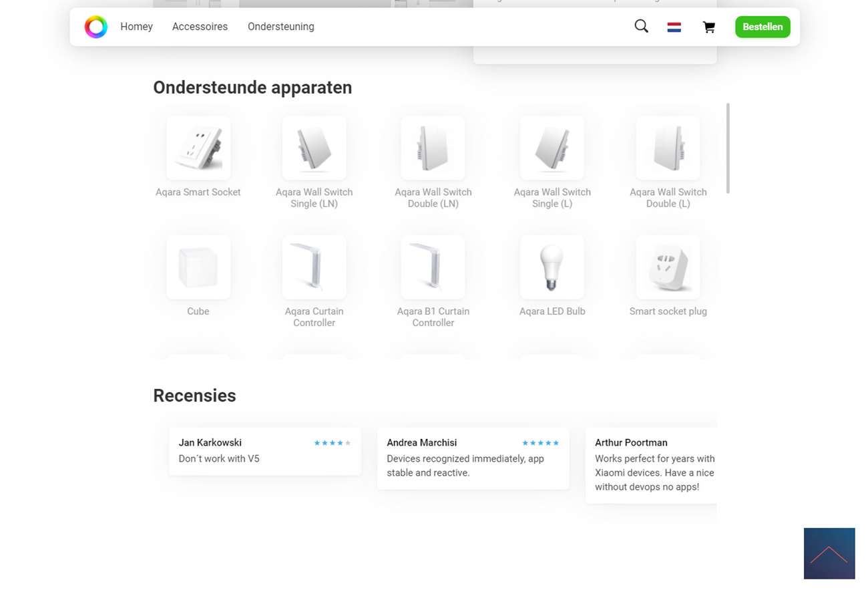Screen dimensions: 868x592
Task: Click Aqara Wall Switch Single (LN) icon
Action: 314,148
